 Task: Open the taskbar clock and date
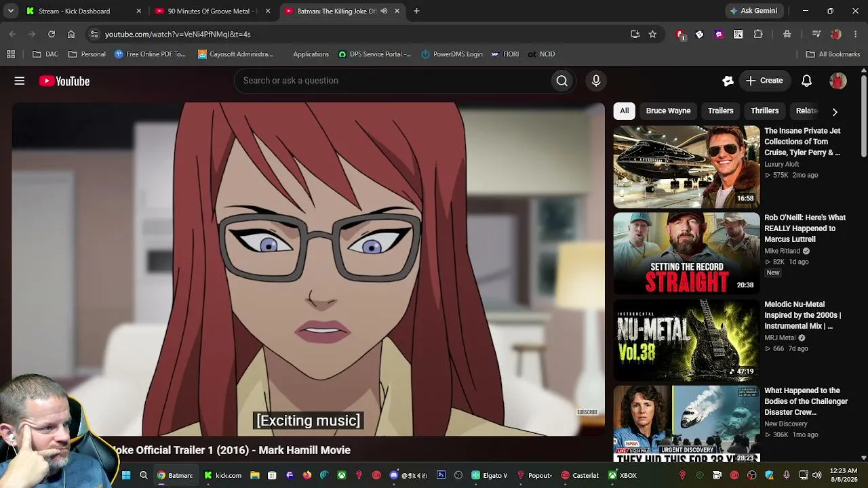click(844, 475)
